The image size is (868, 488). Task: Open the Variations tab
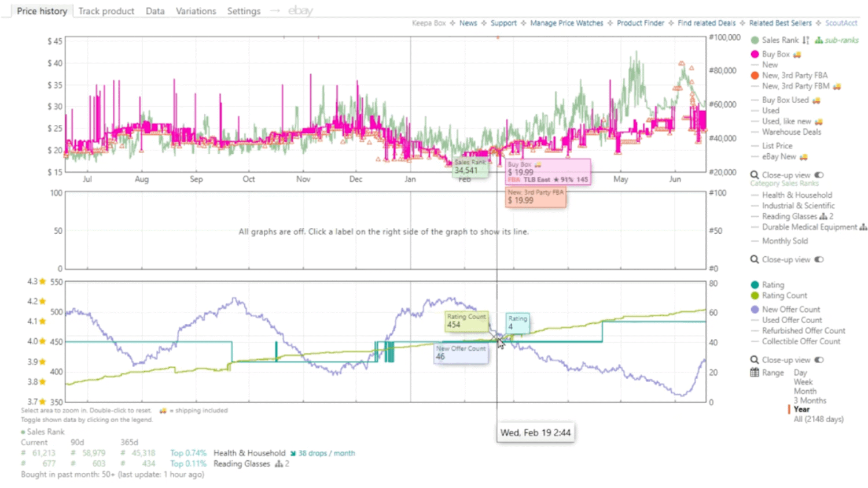pos(196,11)
